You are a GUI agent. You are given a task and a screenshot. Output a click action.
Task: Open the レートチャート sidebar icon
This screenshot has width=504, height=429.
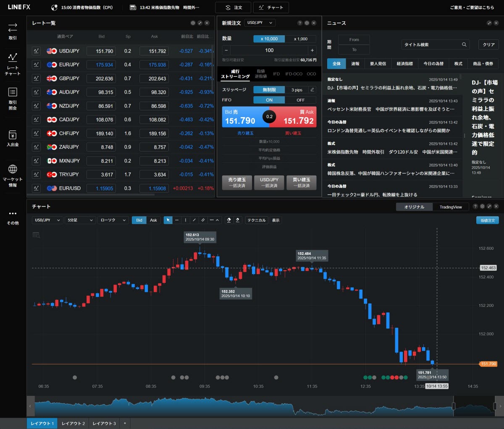[x=13, y=63]
